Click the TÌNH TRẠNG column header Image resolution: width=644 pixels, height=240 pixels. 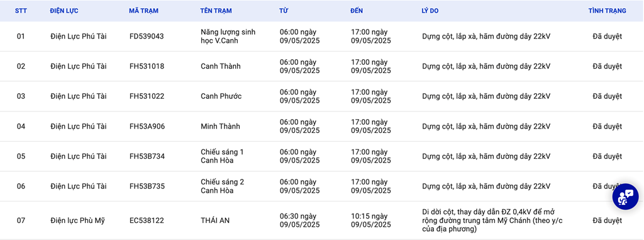coord(607,11)
